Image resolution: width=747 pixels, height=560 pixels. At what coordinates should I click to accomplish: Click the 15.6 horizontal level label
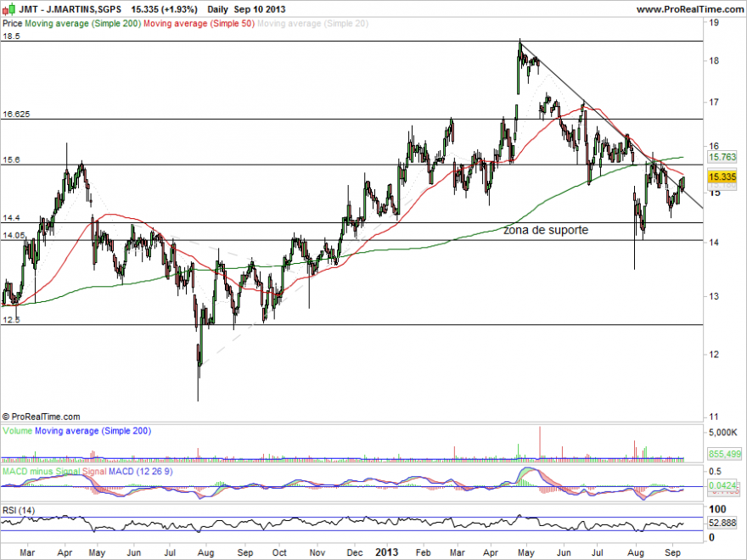click(x=11, y=160)
